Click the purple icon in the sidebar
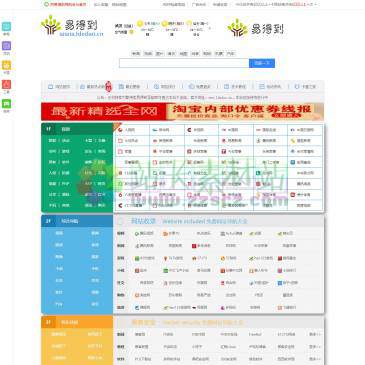 (x=6, y=46)
